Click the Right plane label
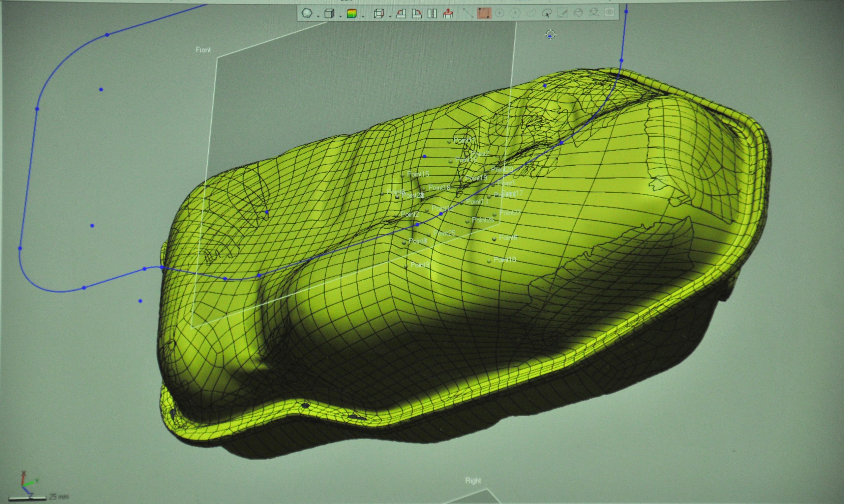The image size is (844, 504). 473,481
